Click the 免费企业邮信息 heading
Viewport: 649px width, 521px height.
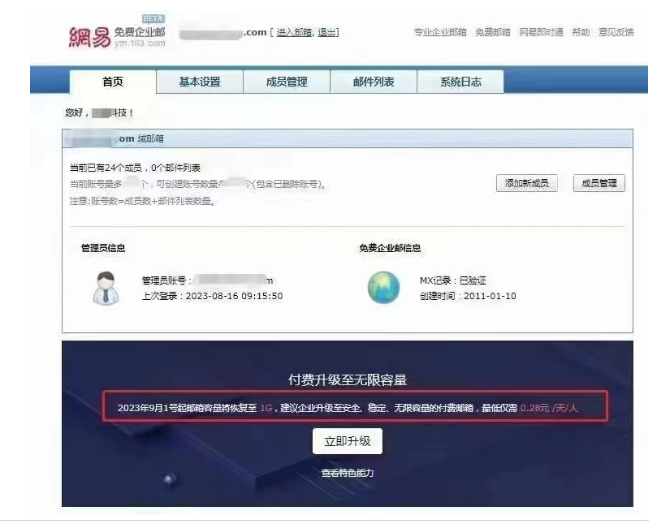pos(390,248)
